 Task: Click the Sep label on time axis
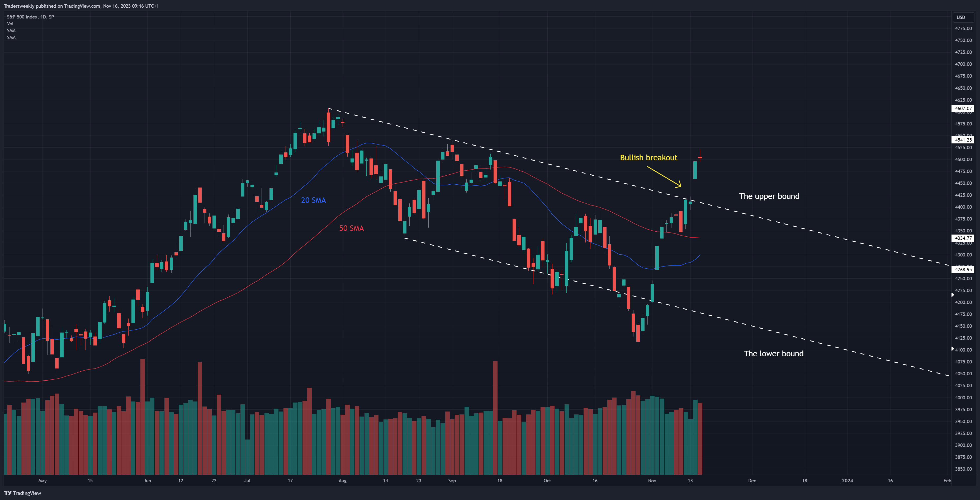click(x=452, y=480)
